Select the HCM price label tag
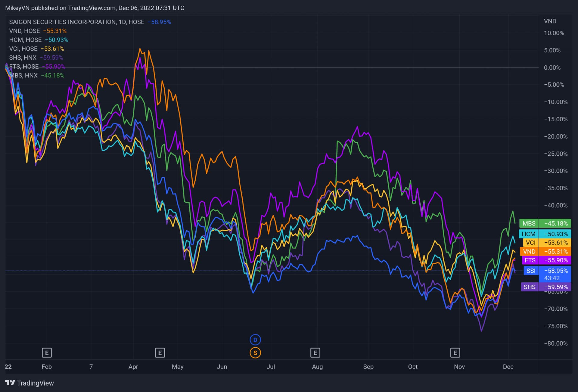 coord(529,234)
